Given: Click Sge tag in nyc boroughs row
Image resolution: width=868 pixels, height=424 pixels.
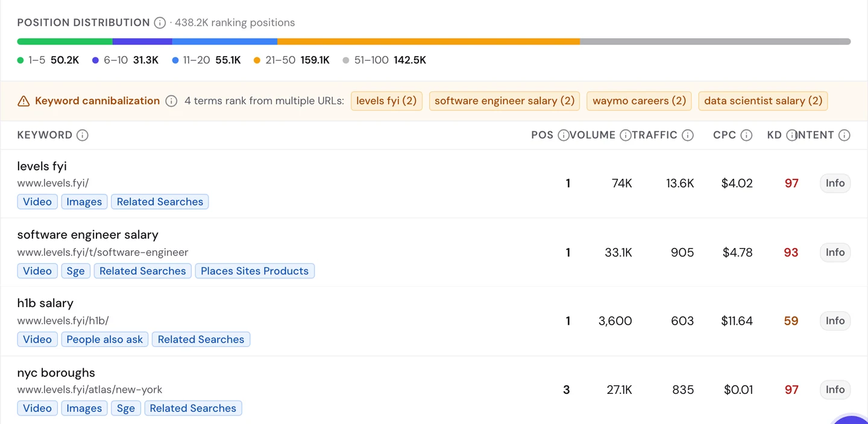Looking at the screenshot, I should [126, 408].
